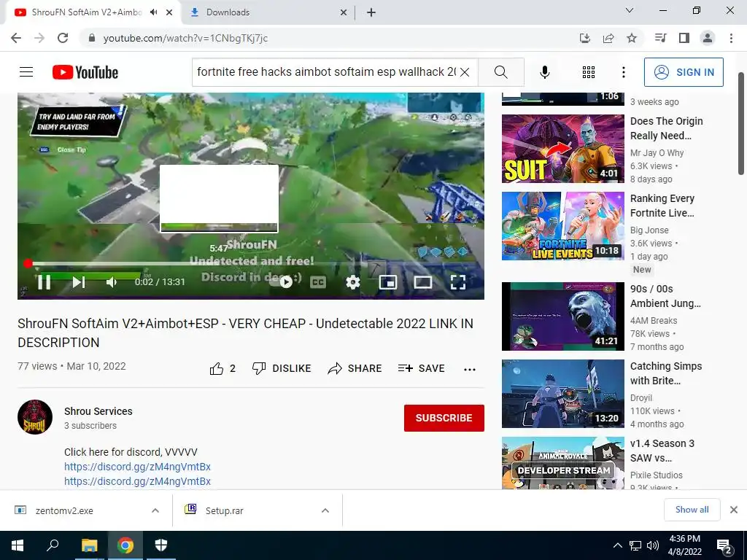Viewport: 747px width, 560px height.
Task: Open 'Ranking Every Fortnite Live' video thumbnail
Action: [x=562, y=226]
